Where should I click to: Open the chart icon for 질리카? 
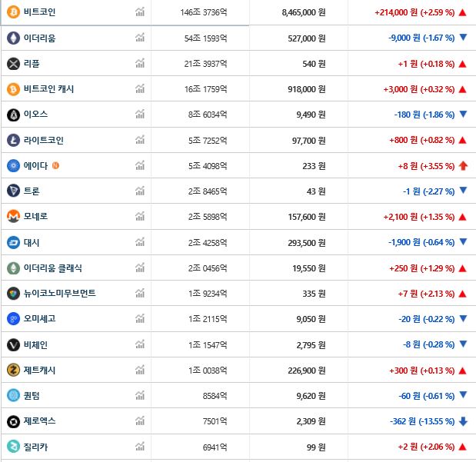(140, 447)
